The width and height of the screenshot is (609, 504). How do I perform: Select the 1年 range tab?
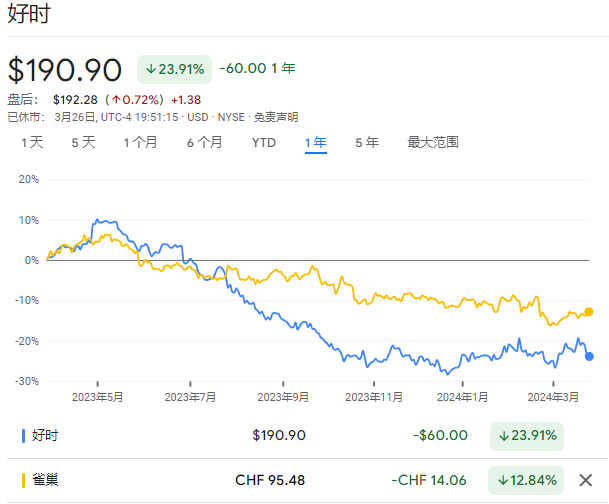point(315,143)
